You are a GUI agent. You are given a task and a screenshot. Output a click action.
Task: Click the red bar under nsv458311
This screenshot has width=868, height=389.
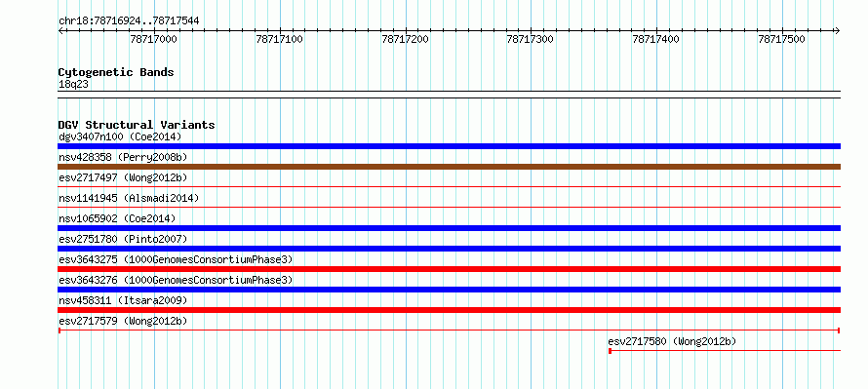[x=449, y=310]
